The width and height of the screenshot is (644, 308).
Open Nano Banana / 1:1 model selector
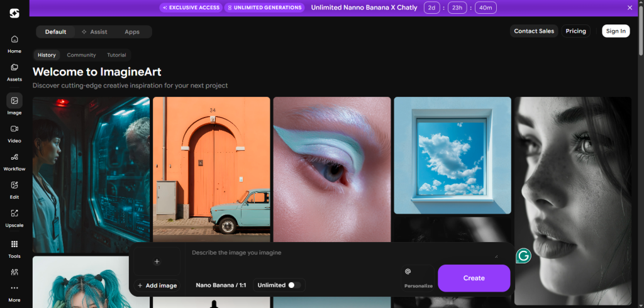tap(219, 285)
